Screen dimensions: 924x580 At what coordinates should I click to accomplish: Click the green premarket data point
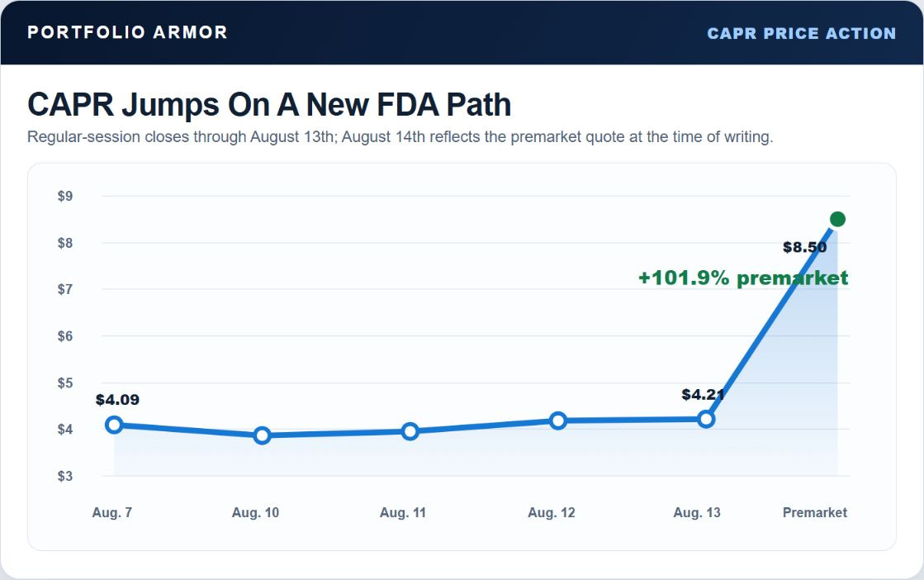[837, 219]
